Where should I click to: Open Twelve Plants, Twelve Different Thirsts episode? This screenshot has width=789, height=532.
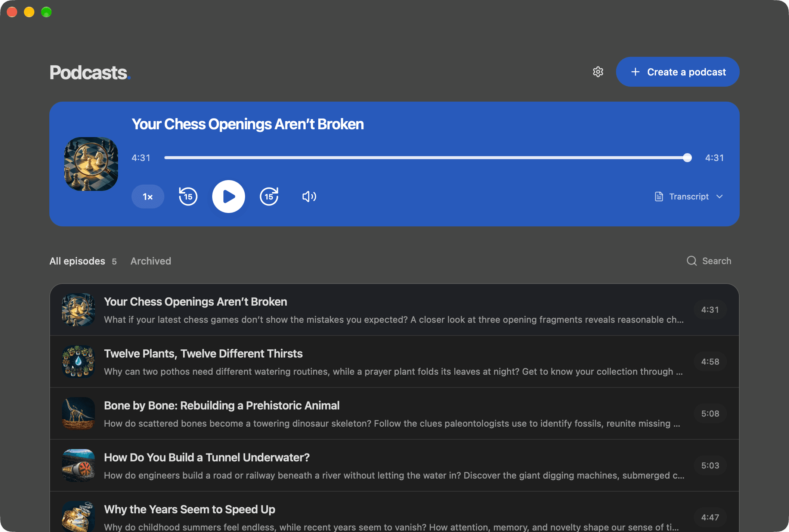[394, 362]
